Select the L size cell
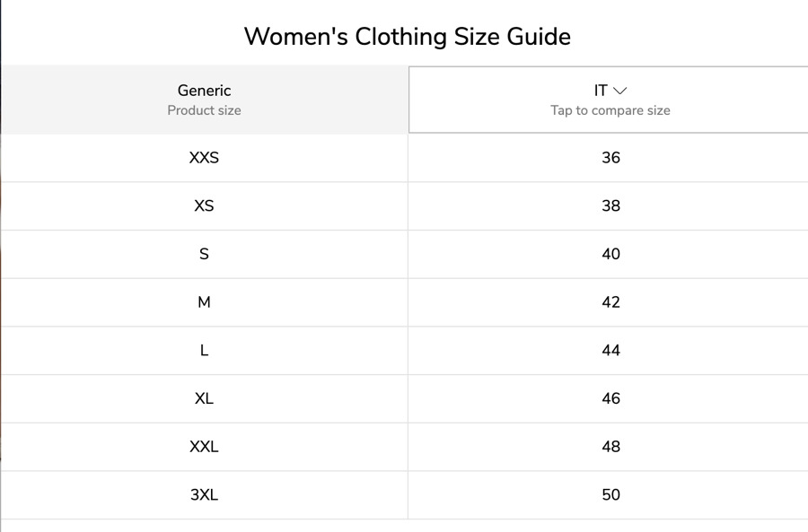 coord(204,351)
